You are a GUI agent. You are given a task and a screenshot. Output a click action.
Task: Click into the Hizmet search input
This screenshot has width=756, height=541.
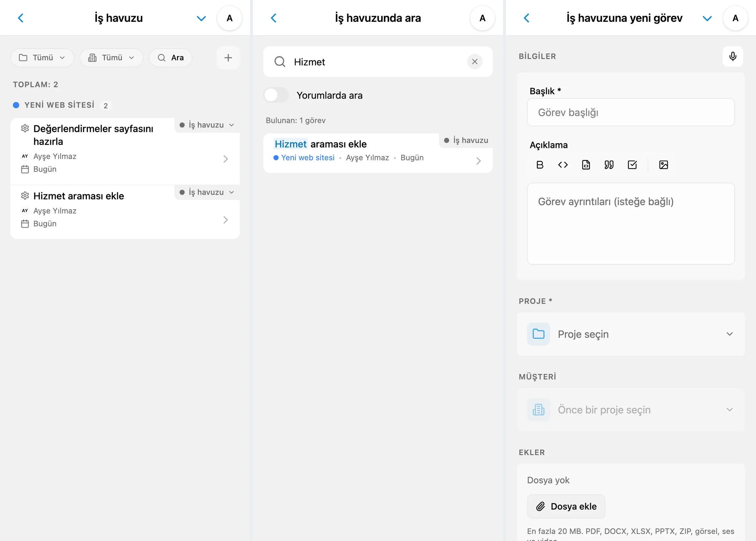point(378,62)
